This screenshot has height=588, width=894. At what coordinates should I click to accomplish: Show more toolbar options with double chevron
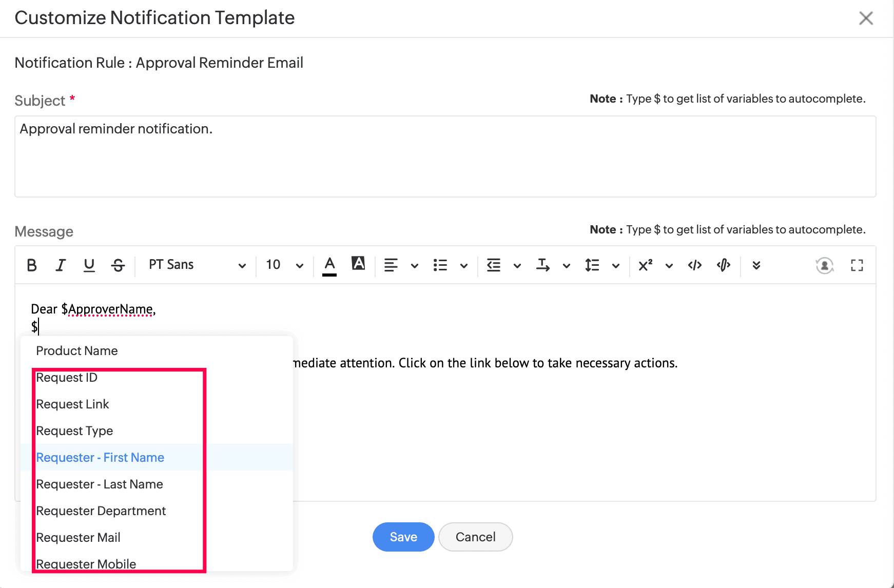(756, 265)
